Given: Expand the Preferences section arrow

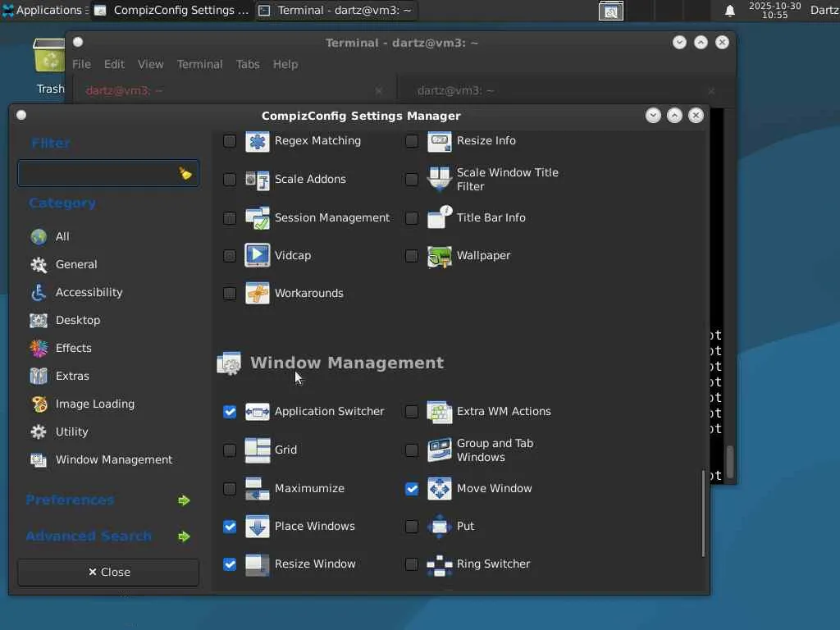Looking at the screenshot, I should (184, 500).
